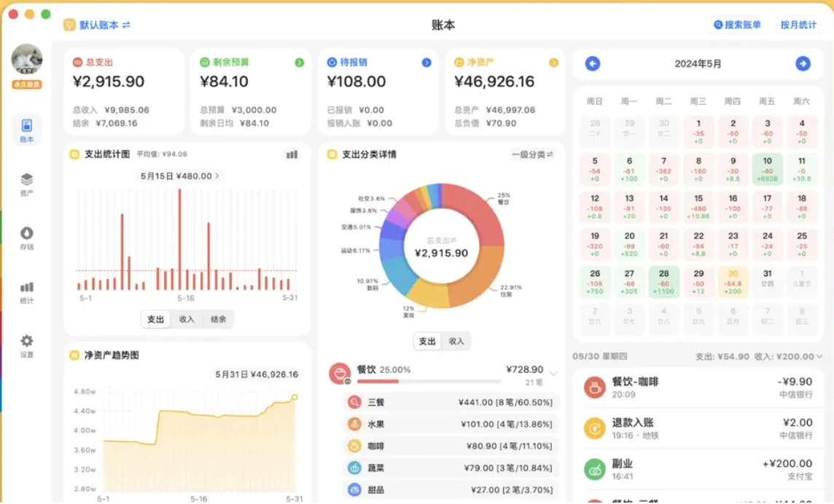Go to previous month with left arrow
The height and width of the screenshot is (504, 834).
(x=593, y=64)
